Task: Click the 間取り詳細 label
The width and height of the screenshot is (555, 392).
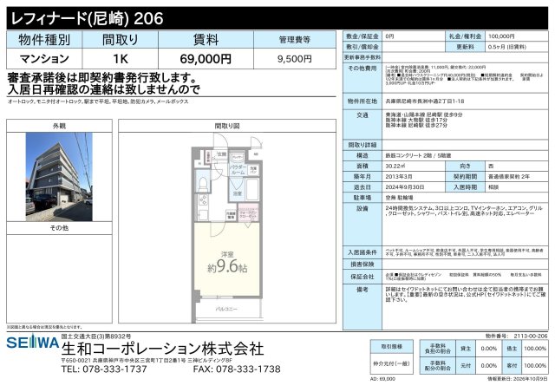Action: (362, 145)
